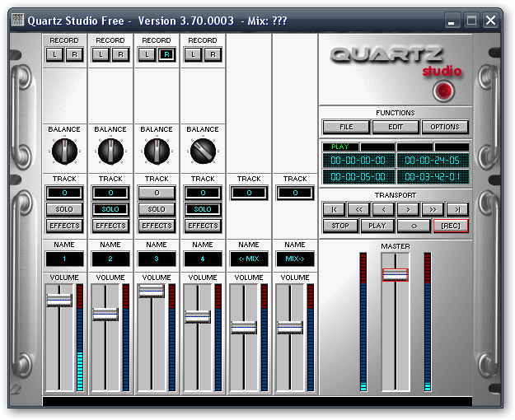Click the name field showing 4

pyautogui.click(x=203, y=259)
